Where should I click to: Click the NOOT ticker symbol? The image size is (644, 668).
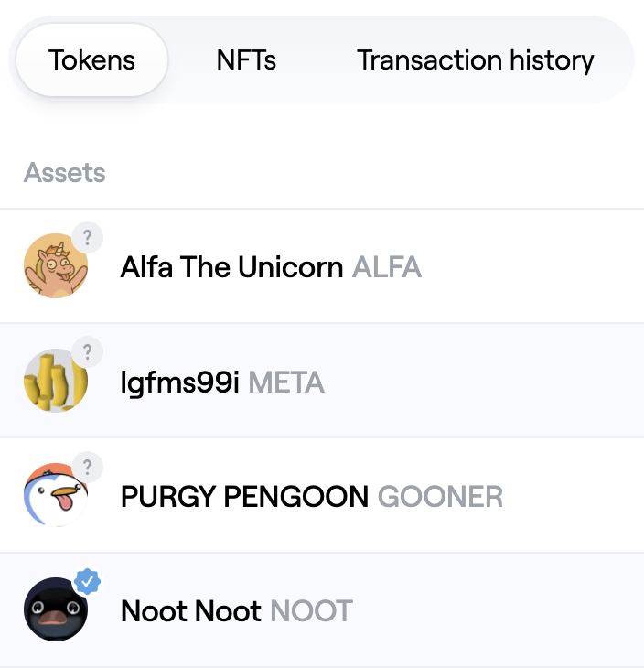coord(312,611)
